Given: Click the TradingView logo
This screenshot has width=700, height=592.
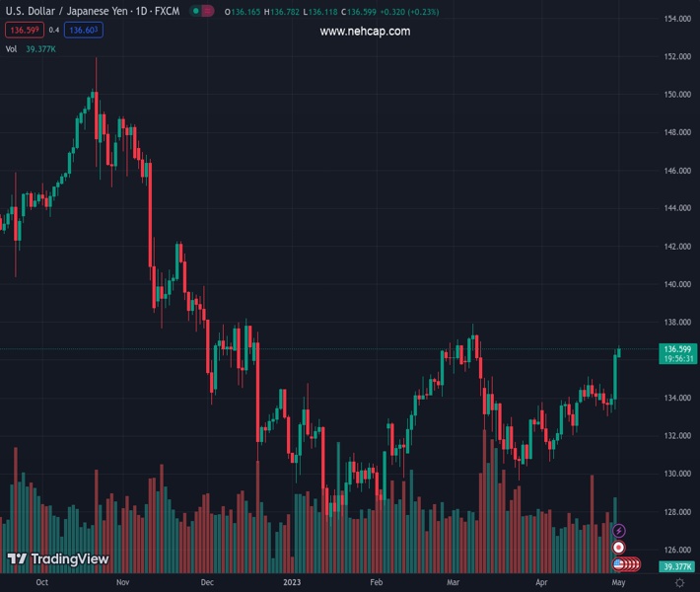Looking at the screenshot, I should point(57,559).
